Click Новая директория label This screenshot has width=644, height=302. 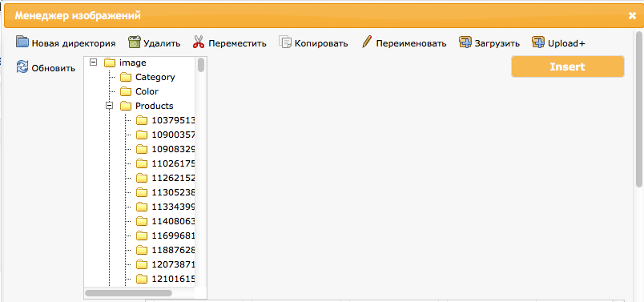coord(74,43)
